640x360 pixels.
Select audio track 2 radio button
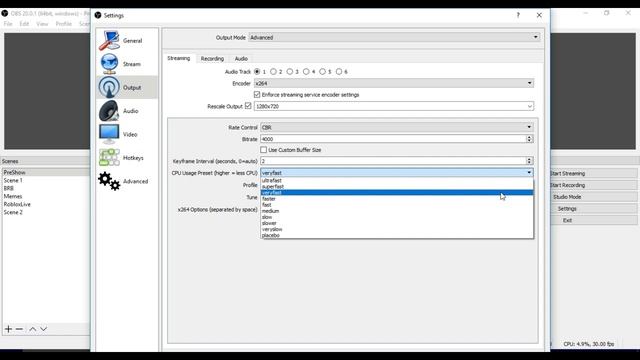pyautogui.click(x=273, y=71)
